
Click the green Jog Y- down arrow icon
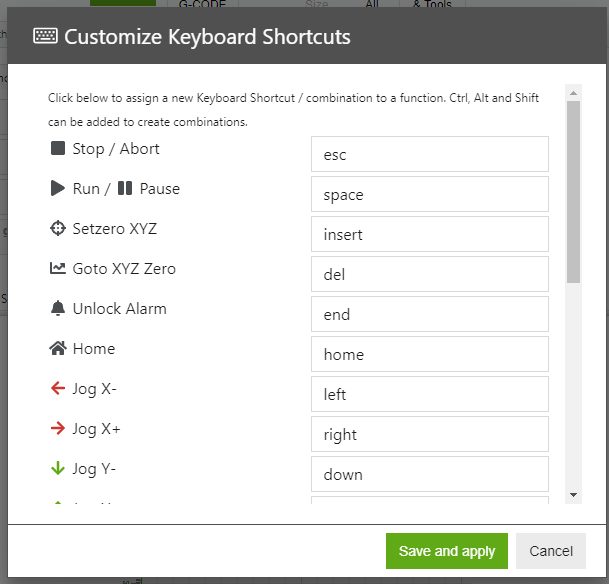tap(58, 469)
